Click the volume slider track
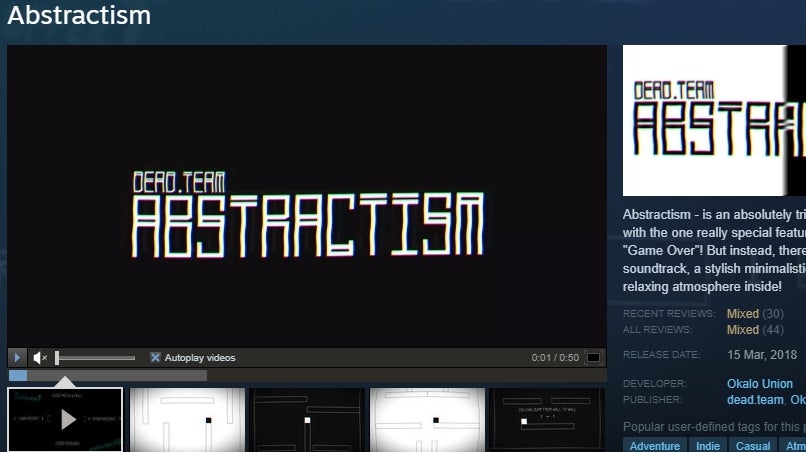 coord(96,358)
